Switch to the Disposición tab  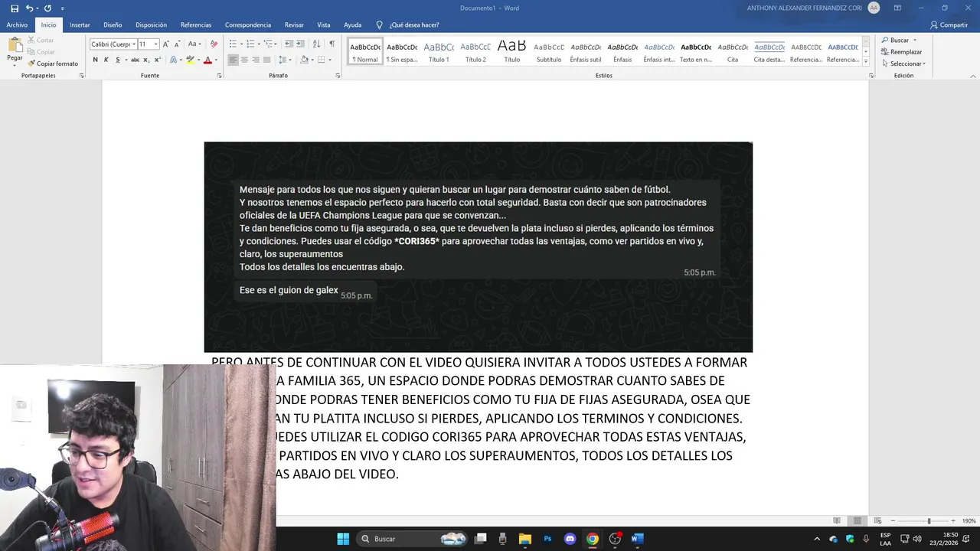coord(151,25)
